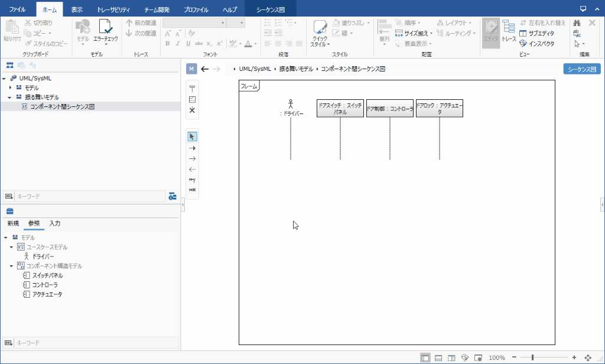
Task: Expand the モデル tree node
Action: click(11, 87)
